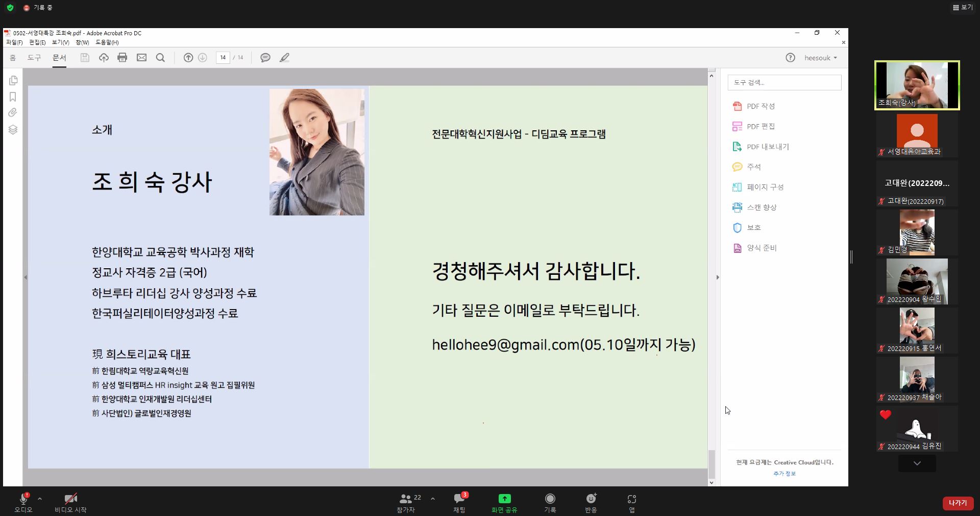Screen dimensions: 980x516
Task: Click the 도구 검색 search field
Action: pos(784,82)
